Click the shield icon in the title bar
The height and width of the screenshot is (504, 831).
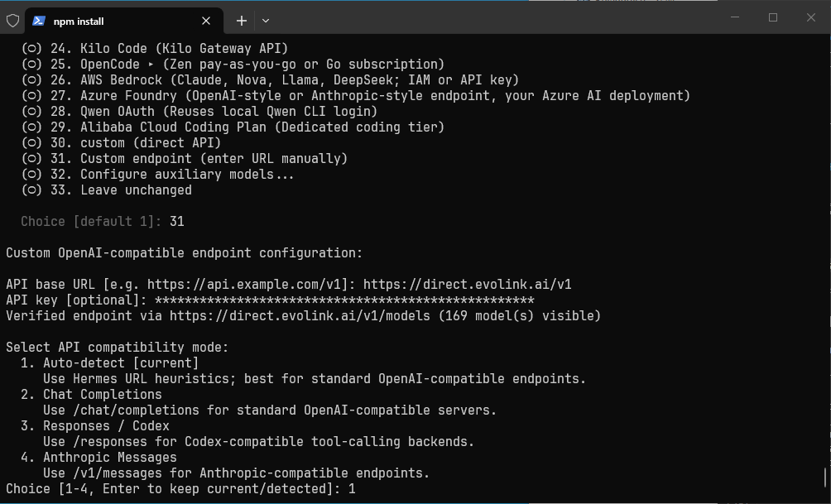(12, 21)
